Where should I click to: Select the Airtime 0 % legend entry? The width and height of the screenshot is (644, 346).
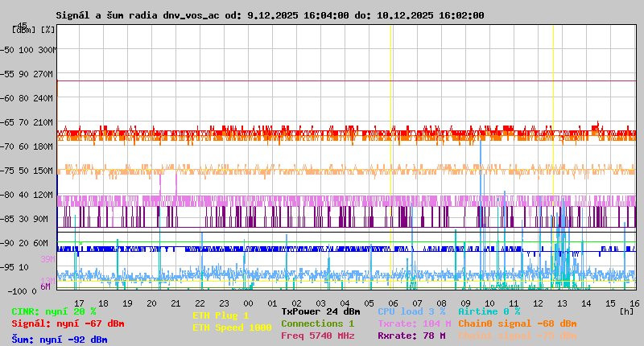coord(489,311)
